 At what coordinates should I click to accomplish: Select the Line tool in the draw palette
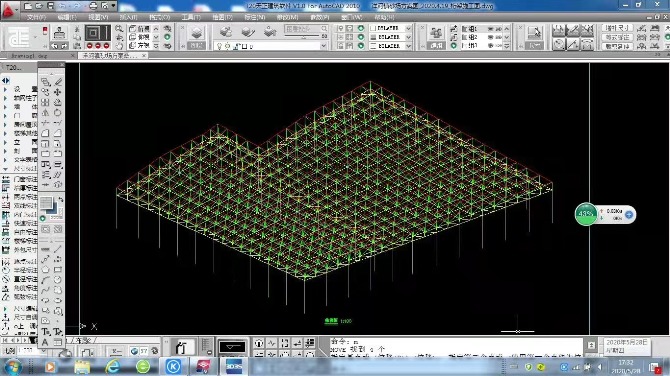point(58,249)
